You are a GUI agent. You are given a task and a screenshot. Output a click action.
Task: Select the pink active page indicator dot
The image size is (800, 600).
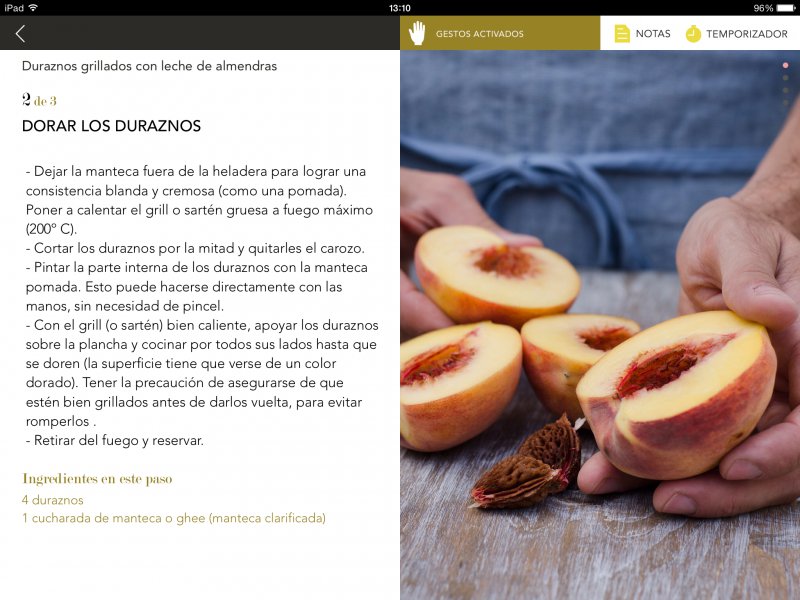[786, 65]
